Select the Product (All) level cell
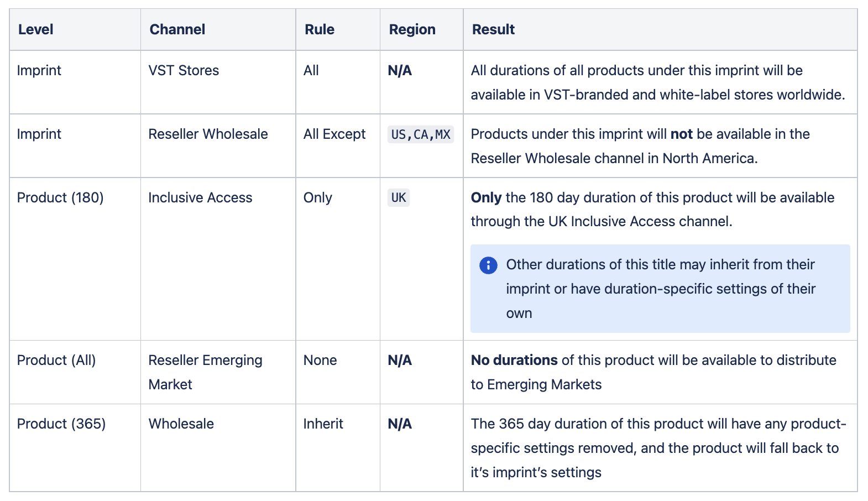868x501 pixels. pyautogui.click(x=75, y=372)
